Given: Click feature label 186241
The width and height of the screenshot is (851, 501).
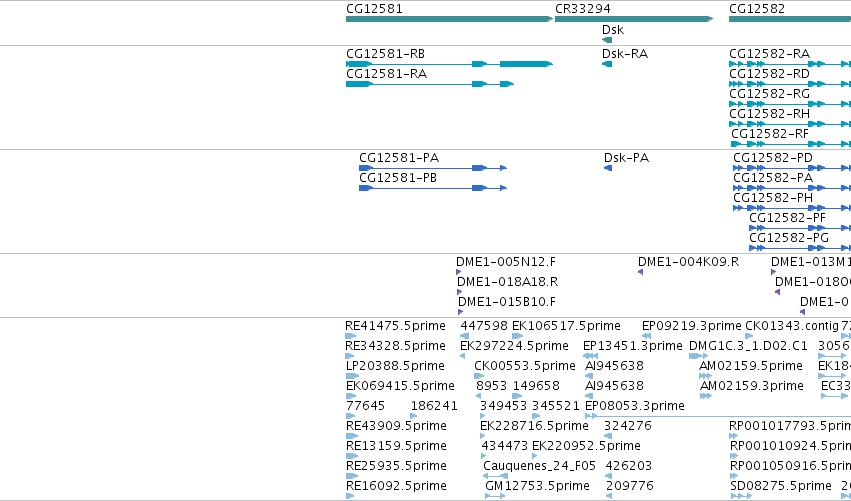Looking at the screenshot, I should tap(434, 406).
